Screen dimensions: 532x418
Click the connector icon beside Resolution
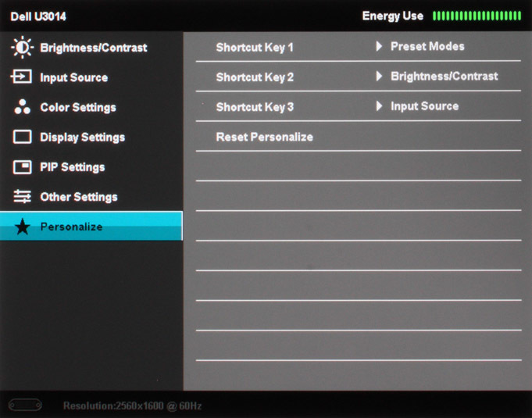25,405
